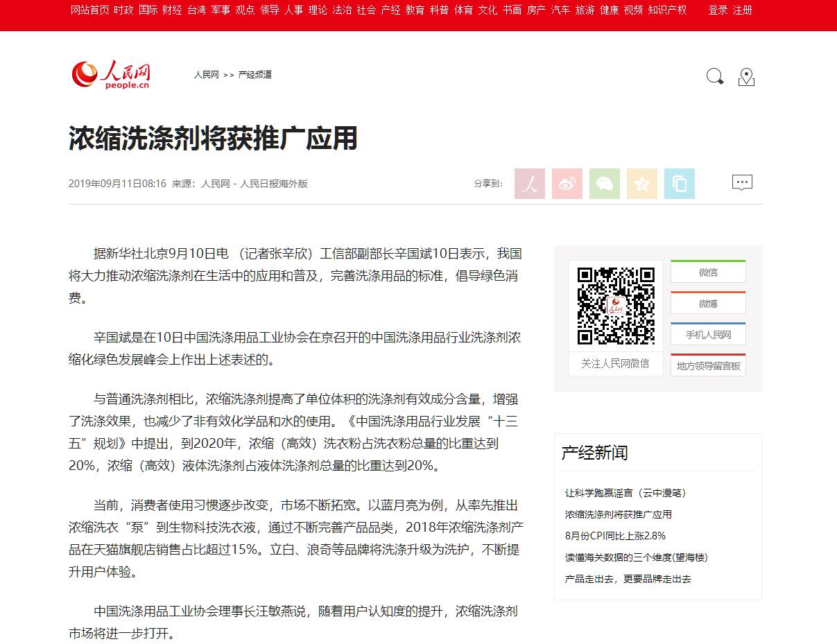Share to People's Weibo red icon
The image size is (837, 644).
click(x=530, y=184)
